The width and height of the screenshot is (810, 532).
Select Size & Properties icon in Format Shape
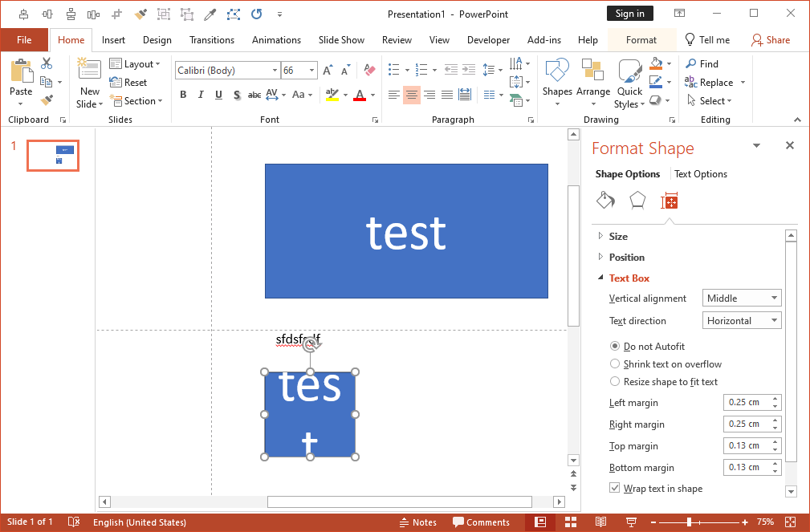point(669,201)
